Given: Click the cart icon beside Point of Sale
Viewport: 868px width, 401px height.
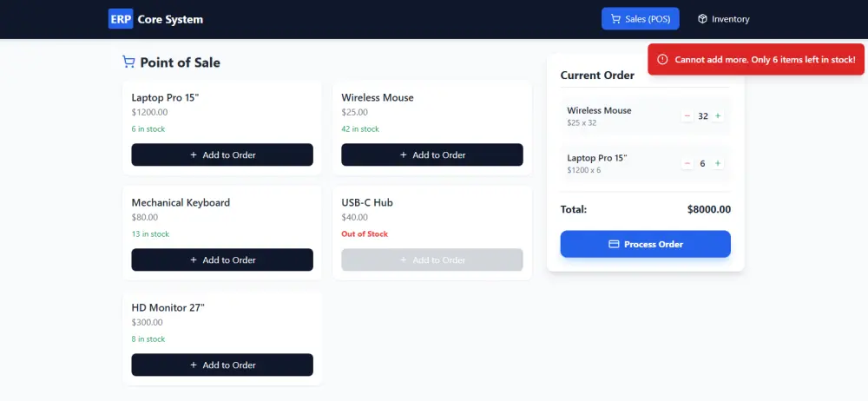Looking at the screenshot, I should (x=128, y=62).
